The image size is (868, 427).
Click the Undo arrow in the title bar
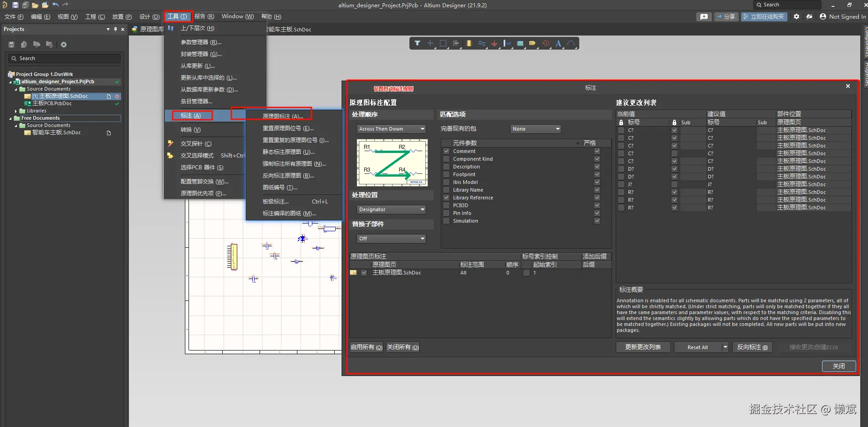coord(56,5)
